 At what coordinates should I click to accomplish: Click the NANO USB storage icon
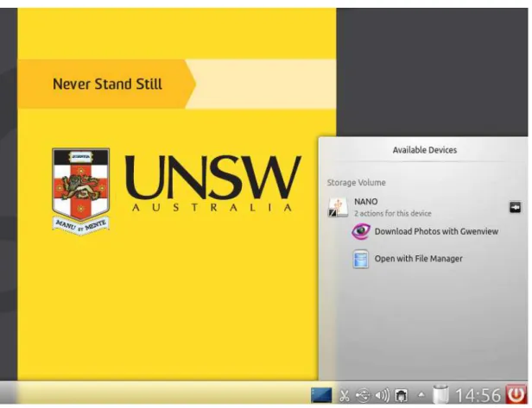pyautogui.click(x=338, y=207)
